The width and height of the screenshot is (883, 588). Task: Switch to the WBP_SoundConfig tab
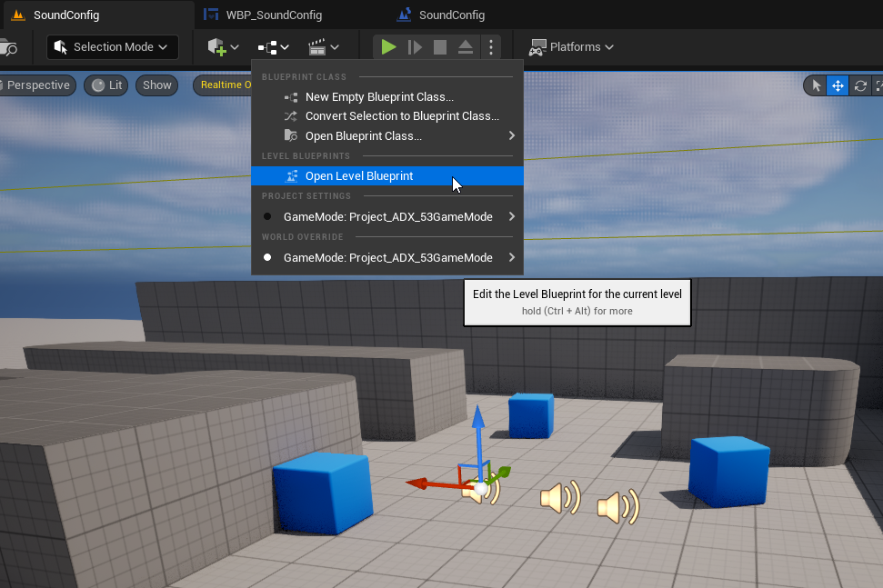274,15
